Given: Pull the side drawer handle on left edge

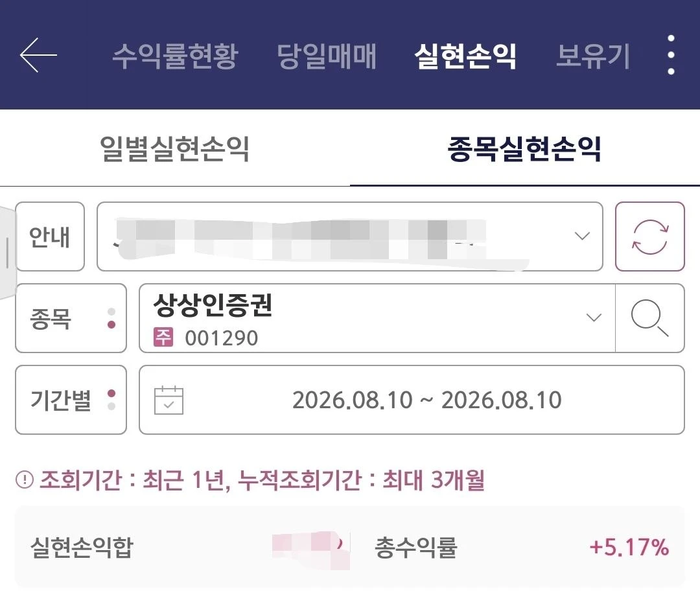Looking at the screenshot, I should tap(7, 253).
